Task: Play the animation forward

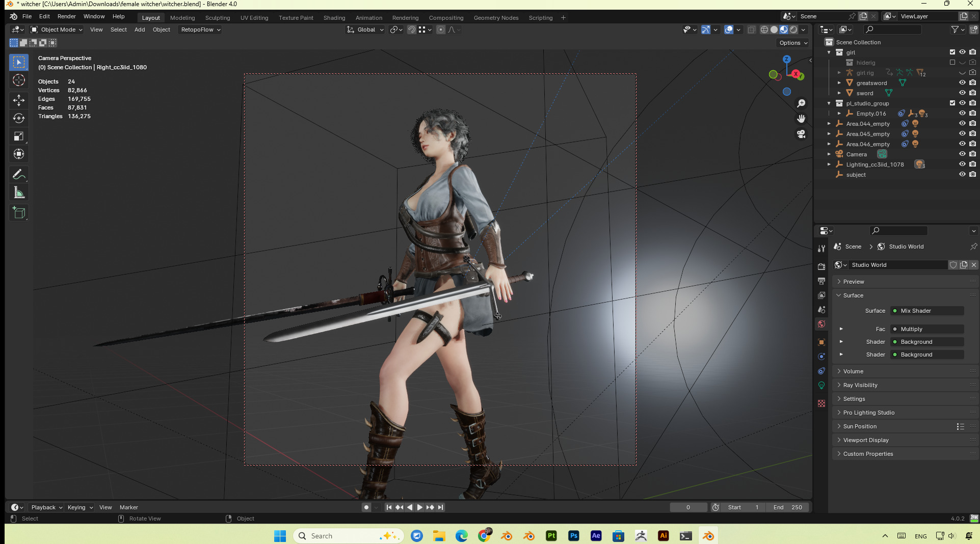Action: (x=420, y=507)
